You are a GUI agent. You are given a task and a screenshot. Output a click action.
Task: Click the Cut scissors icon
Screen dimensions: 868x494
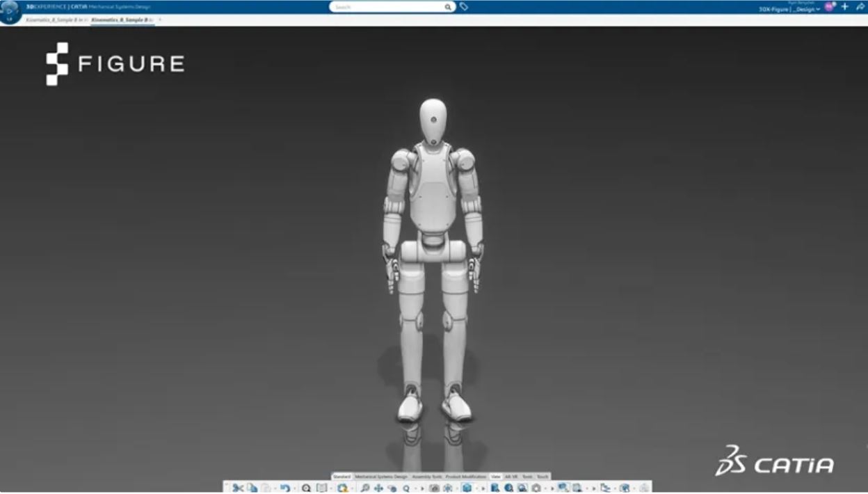[238, 488]
